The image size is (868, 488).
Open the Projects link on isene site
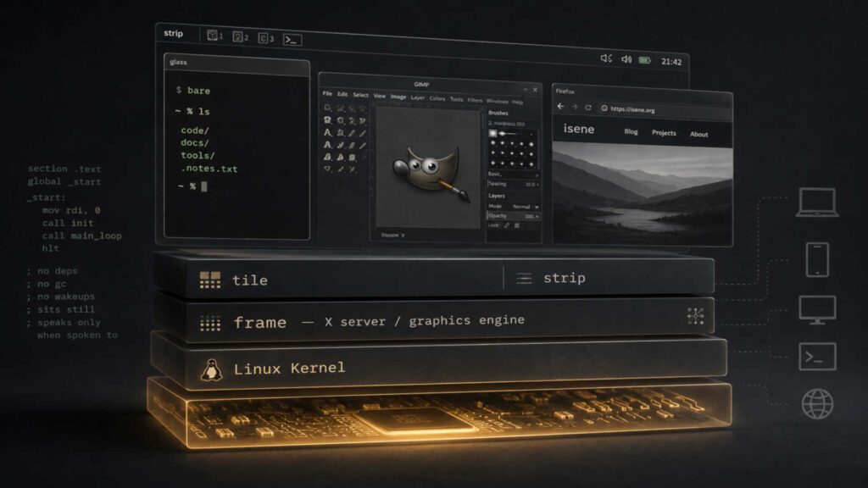664,133
